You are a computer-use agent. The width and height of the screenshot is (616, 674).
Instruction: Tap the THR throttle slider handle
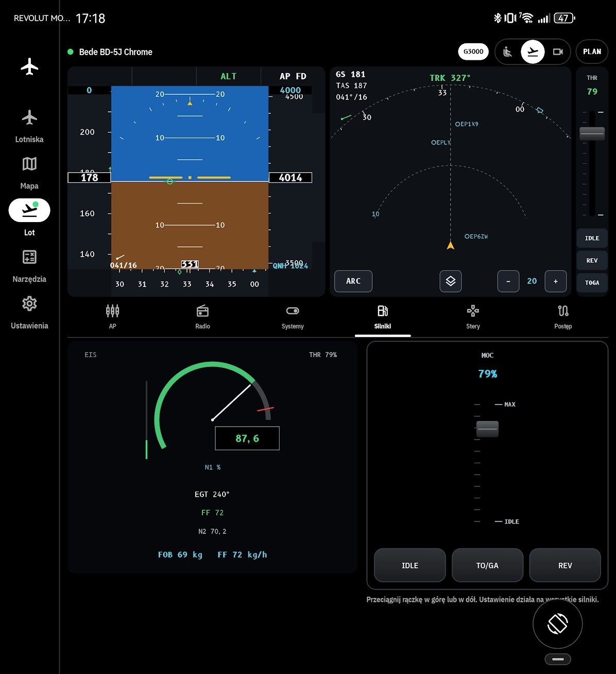pyautogui.click(x=592, y=133)
